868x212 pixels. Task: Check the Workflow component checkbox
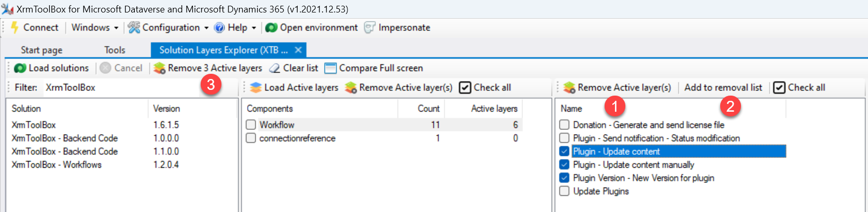point(251,125)
